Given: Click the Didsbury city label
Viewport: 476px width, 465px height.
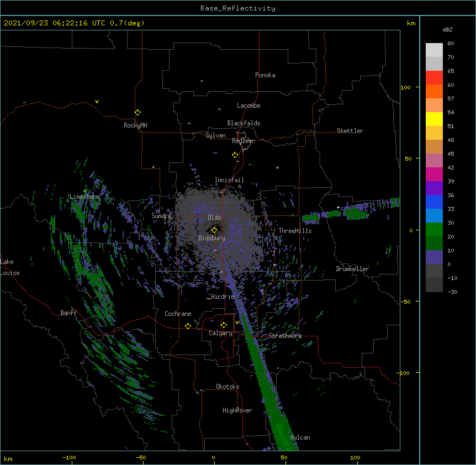Looking at the screenshot, I should [212, 238].
